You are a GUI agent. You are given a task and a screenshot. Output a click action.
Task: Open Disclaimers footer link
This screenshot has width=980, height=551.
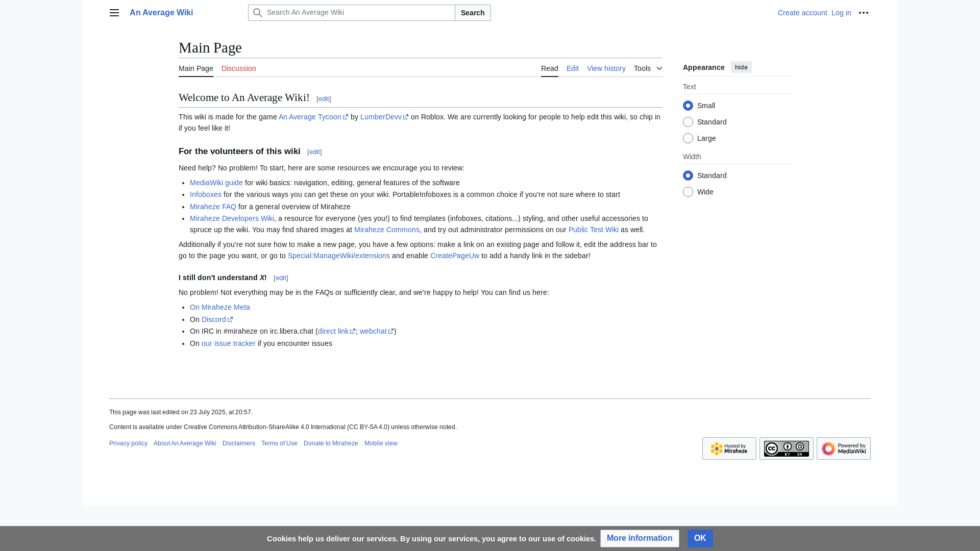click(239, 443)
